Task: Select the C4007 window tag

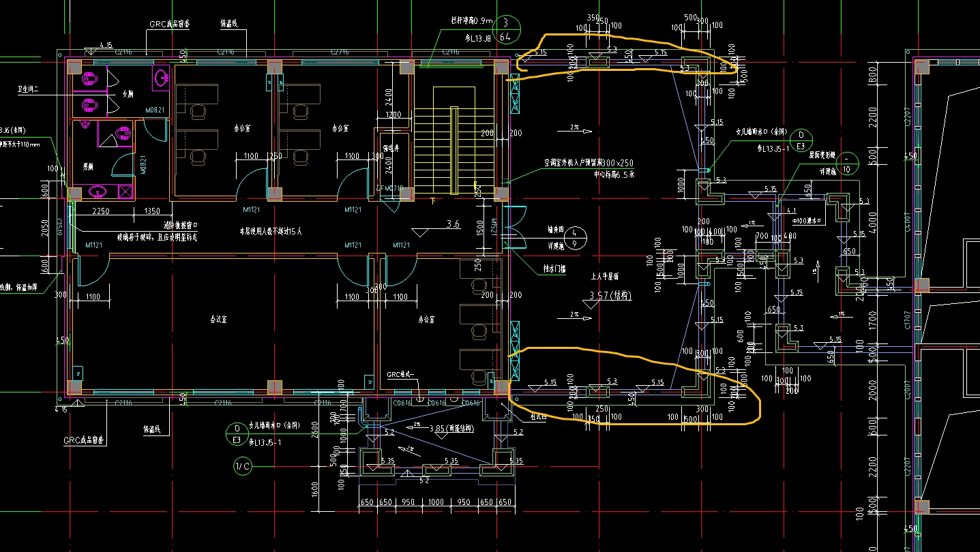Action: (x=907, y=222)
